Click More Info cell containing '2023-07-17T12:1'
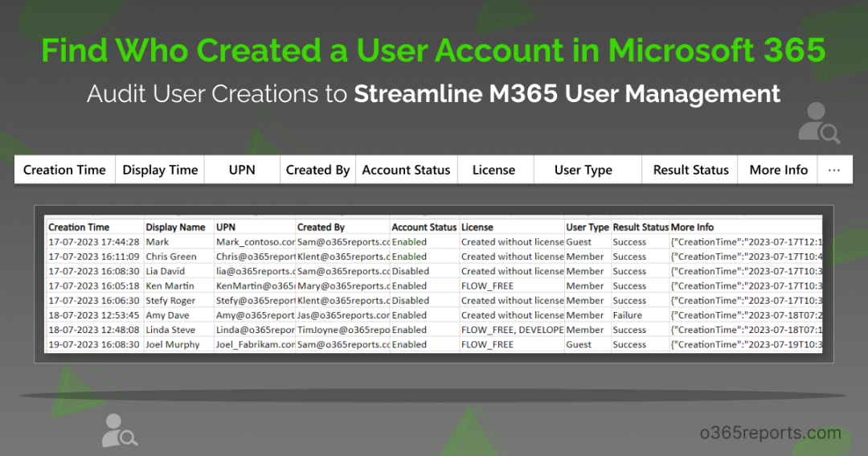The image size is (868, 456). tap(746, 242)
